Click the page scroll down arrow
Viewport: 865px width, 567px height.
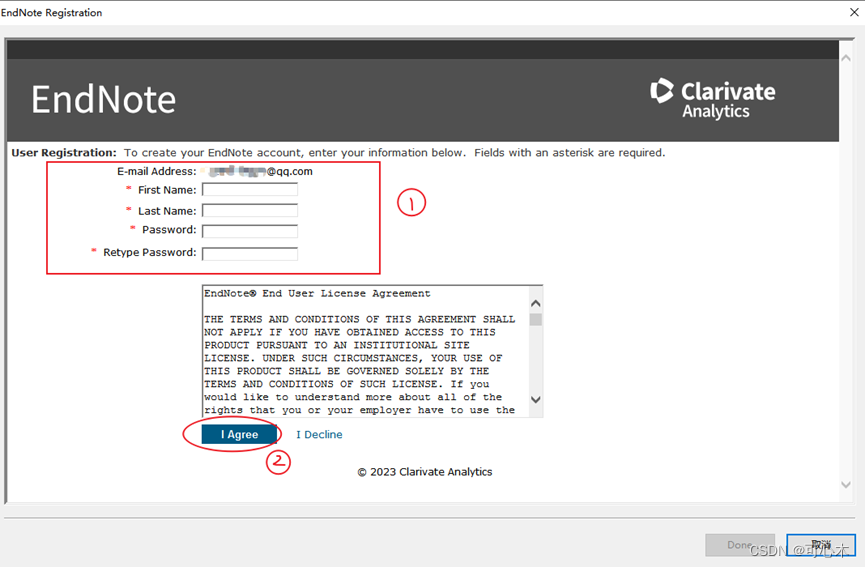(x=846, y=484)
